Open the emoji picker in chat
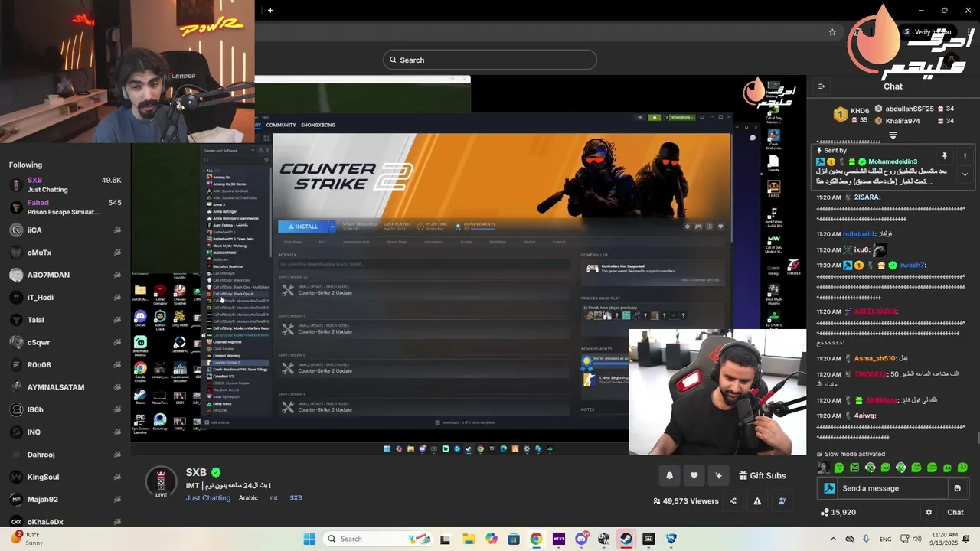Viewport: 980px width, 551px height. (x=957, y=488)
